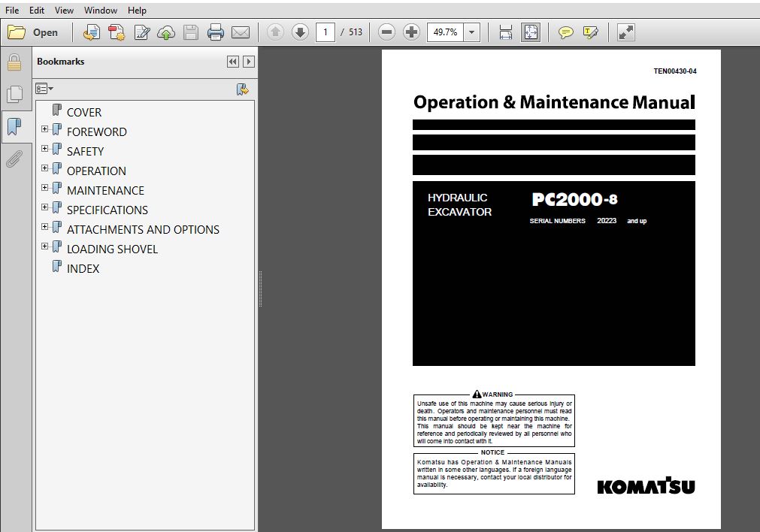This screenshot has width=760, height=532.
Task: Select the SPECIFICATIONS bookmark label
Action: pos(107,210)
